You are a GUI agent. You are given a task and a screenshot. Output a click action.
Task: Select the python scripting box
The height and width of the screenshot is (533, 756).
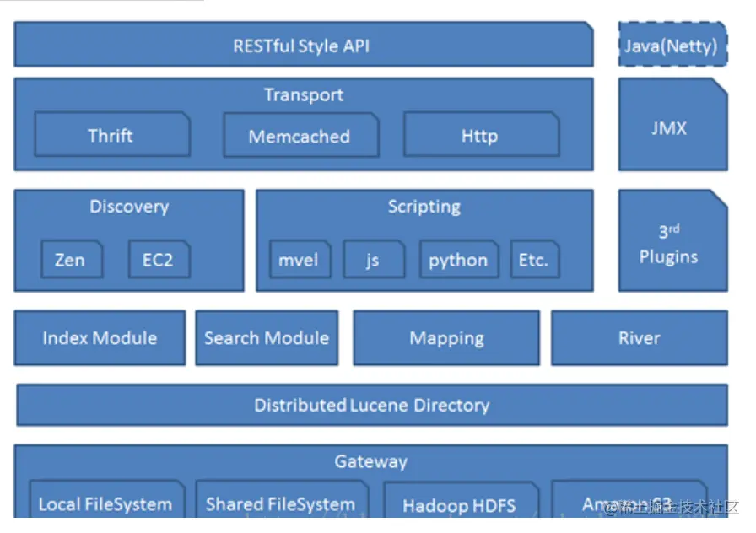(459, 259)
